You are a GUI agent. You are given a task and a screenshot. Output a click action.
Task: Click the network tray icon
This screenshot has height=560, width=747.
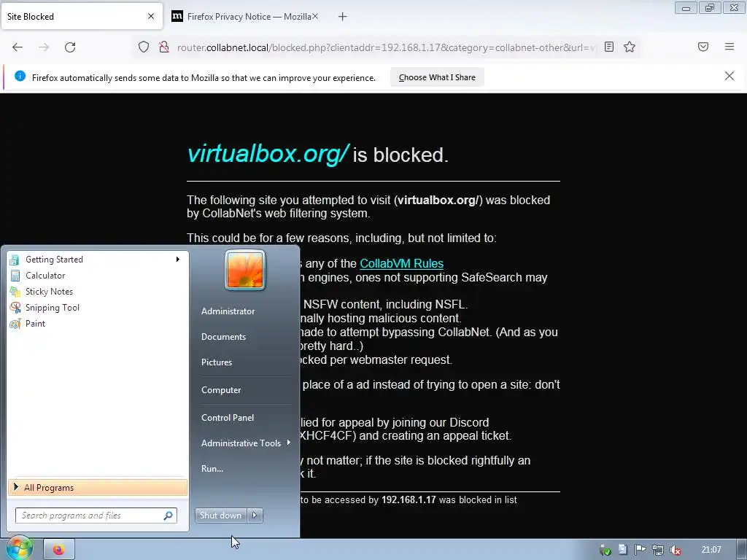[x=658, y=550]
